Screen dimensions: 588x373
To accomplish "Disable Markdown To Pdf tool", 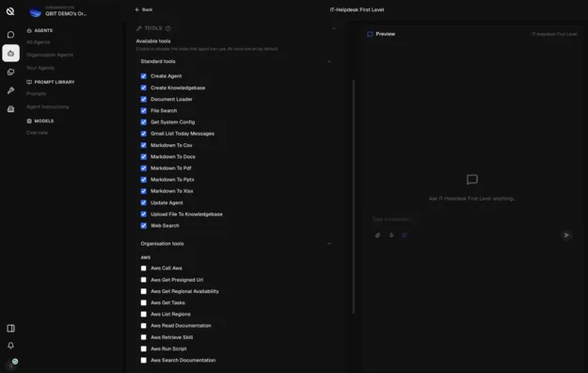I will pos(144,168).
